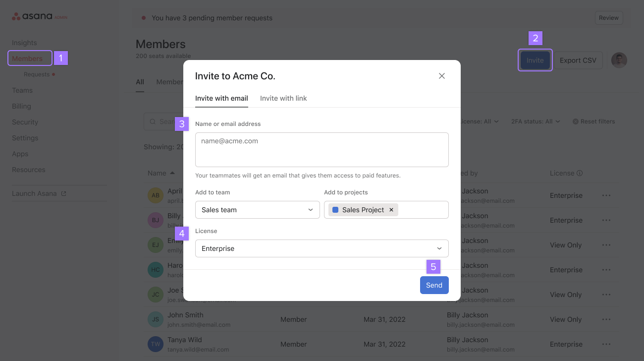Image resolution: width=644 pixels, height=361 pixels.
Task: Open the Add to team dropdown
Action: click(257, 209)
